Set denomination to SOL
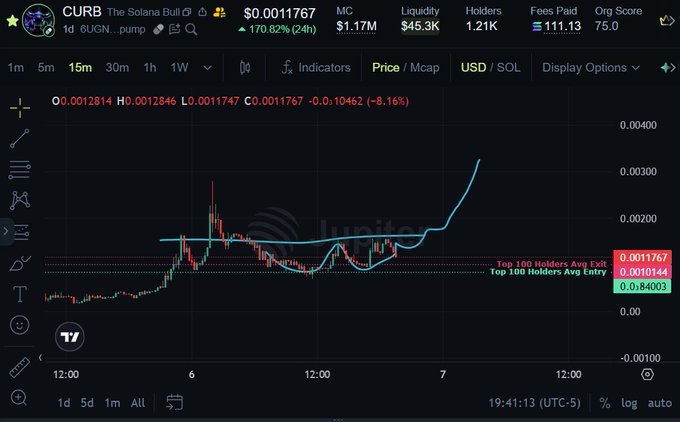Viewport: 680px width, 422px height. coord(509,68)
